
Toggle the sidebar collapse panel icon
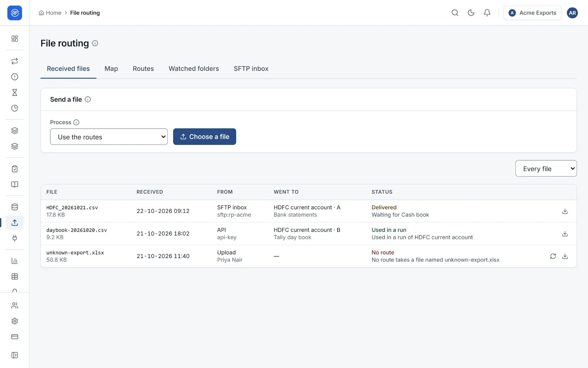pyautogui.click(x=15, y=355)
